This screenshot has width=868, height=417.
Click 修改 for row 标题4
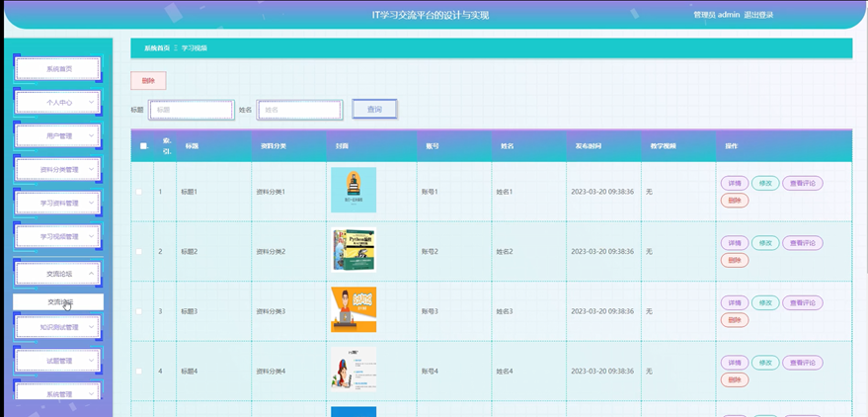[765, 363]
